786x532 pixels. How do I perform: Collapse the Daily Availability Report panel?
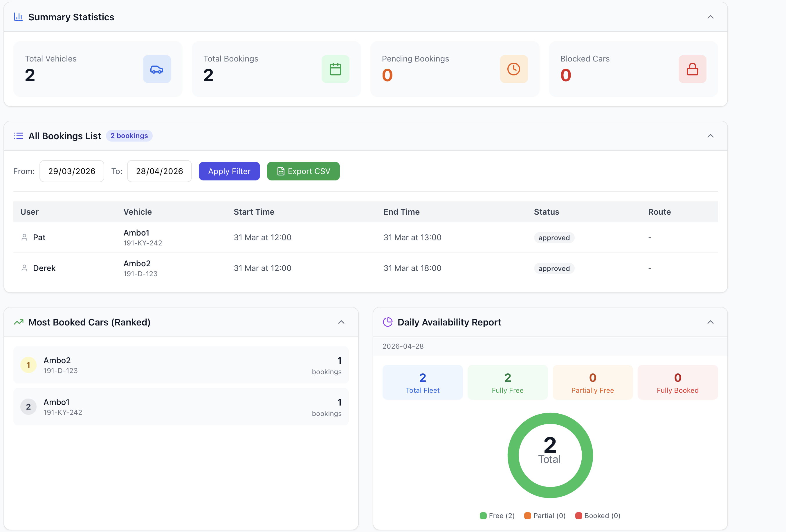[710, 322]
